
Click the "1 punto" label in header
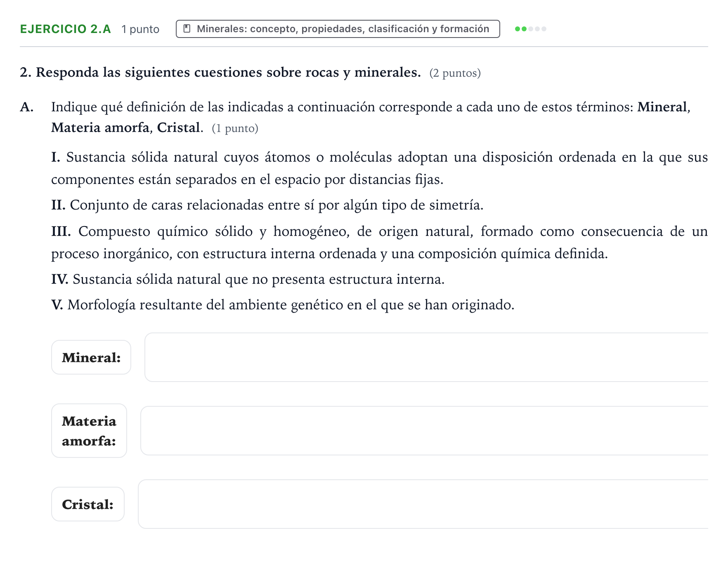pyautogui.click(x=140, y=29)
